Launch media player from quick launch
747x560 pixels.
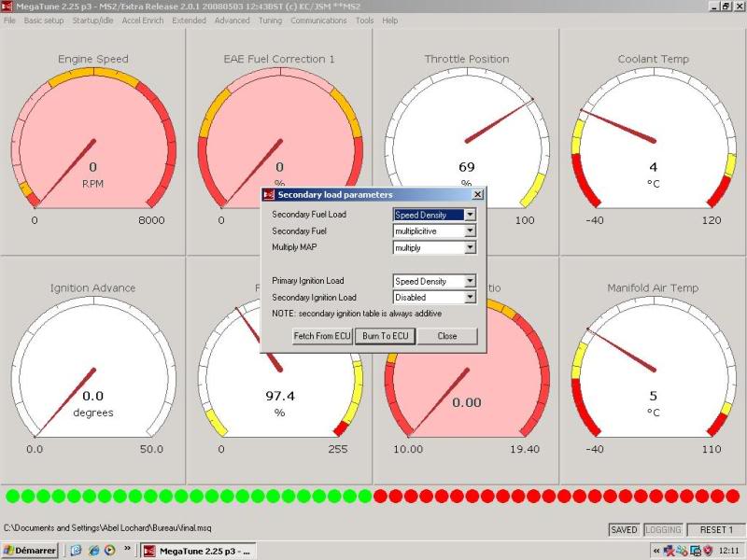(109, 551)
